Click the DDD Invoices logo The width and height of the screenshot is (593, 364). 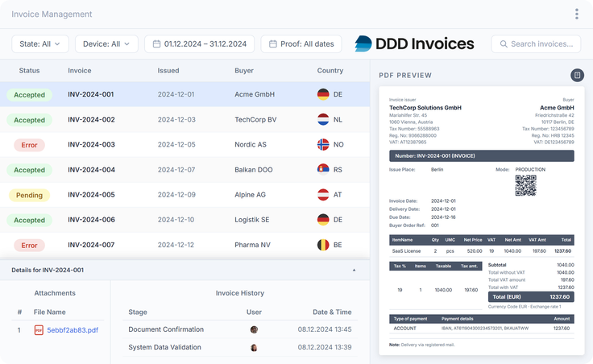(x=414, y=43)
